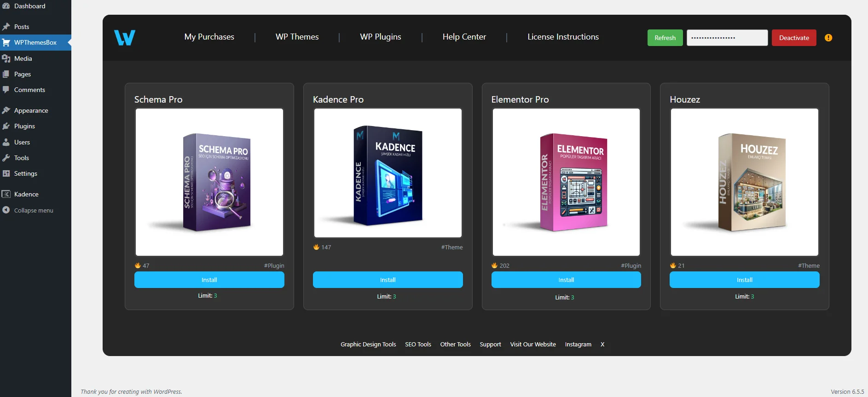
Task: Click the Tools wrench icon
Action: click(x=6, y=158)
